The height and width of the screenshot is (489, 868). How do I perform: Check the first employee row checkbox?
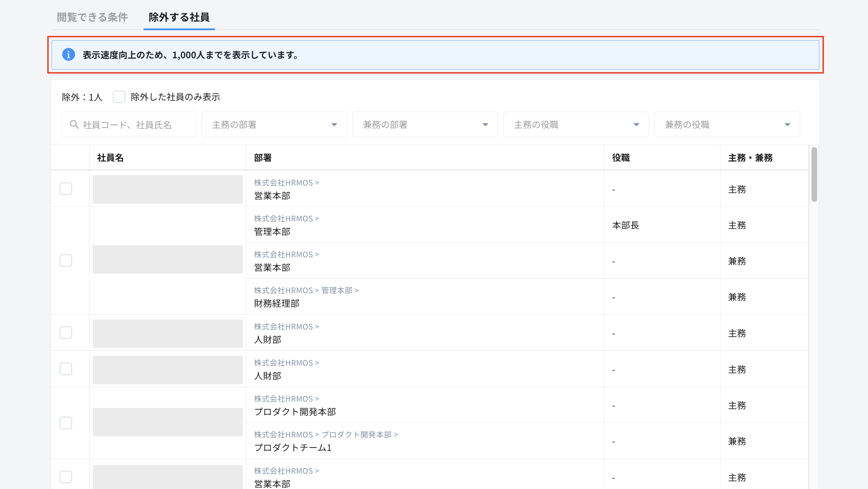[66, 189]
